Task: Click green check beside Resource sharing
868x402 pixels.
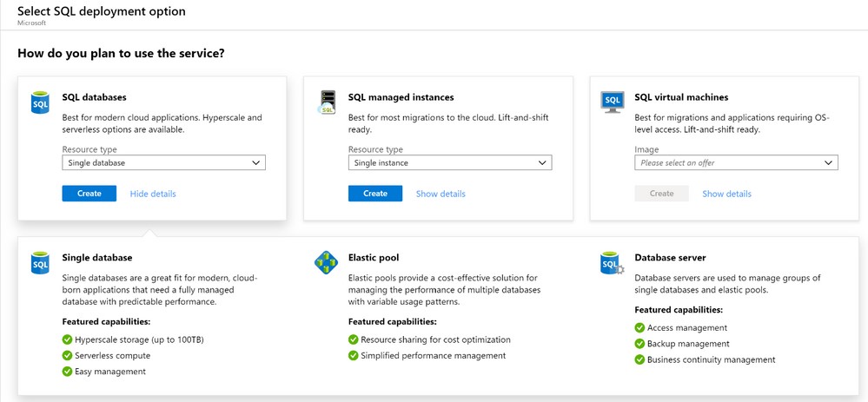Action: tap(353, 339)
